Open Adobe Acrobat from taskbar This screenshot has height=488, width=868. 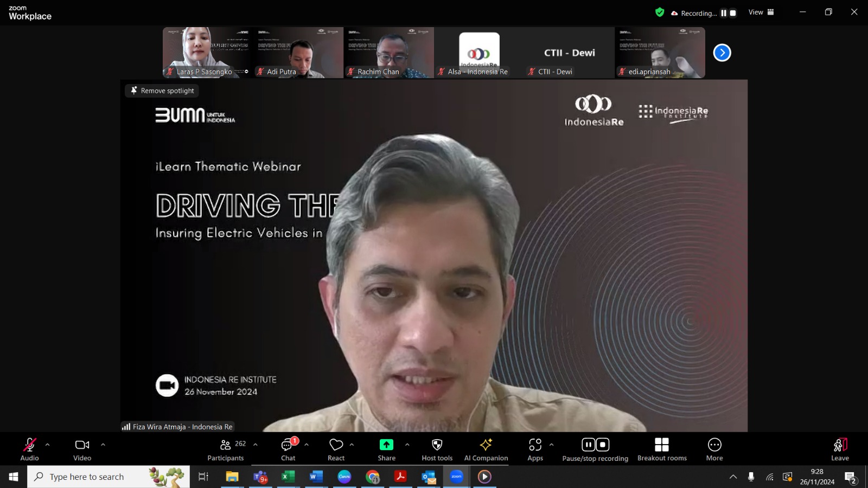click(400, 477)
